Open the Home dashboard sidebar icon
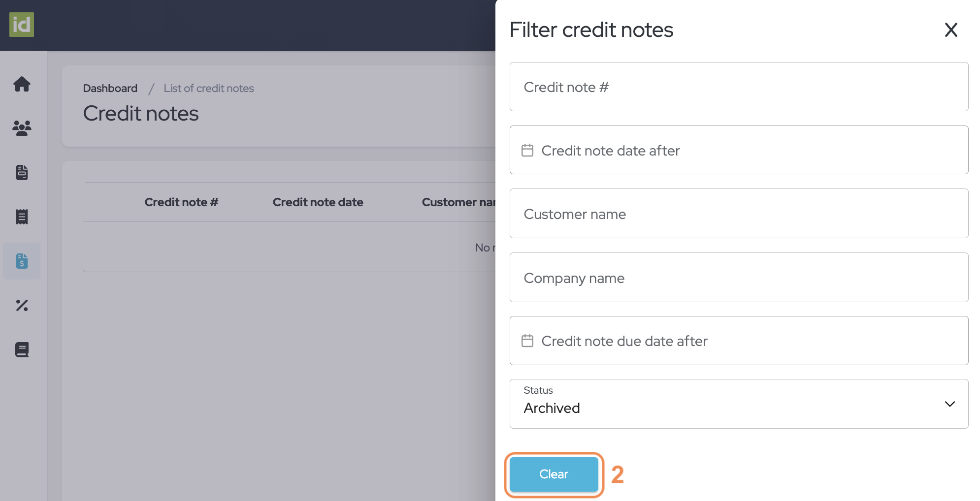 (22, 84)
